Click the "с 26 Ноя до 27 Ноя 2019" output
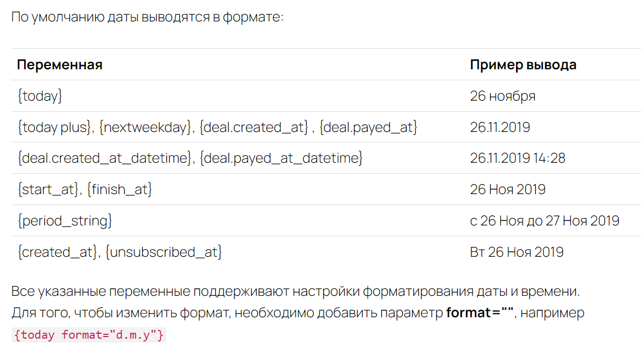 tap(545, 220)
